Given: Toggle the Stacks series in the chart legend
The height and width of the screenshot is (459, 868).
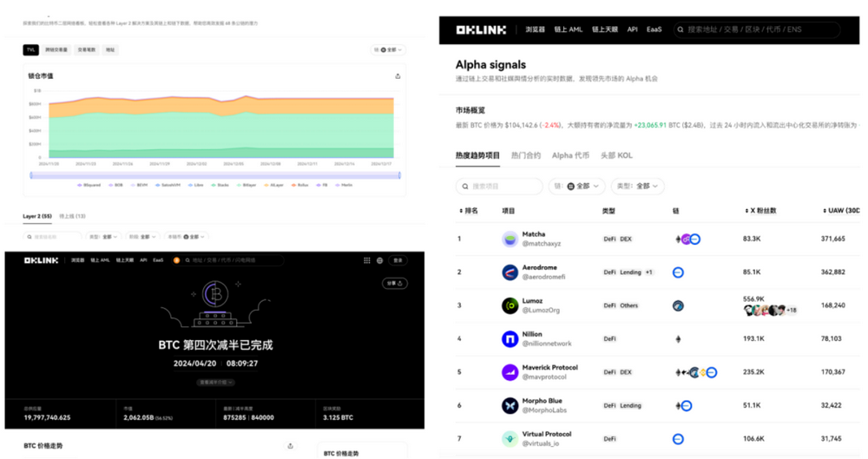Looking at the screenshot, I should point(220,185).
